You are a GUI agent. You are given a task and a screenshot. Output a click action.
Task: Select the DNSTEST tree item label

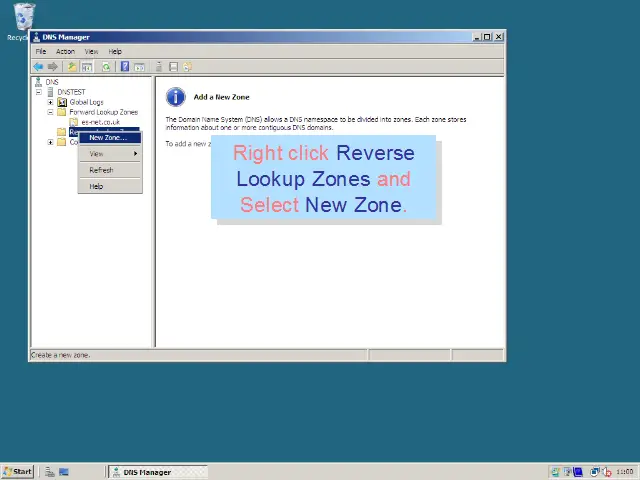point(71,92)
